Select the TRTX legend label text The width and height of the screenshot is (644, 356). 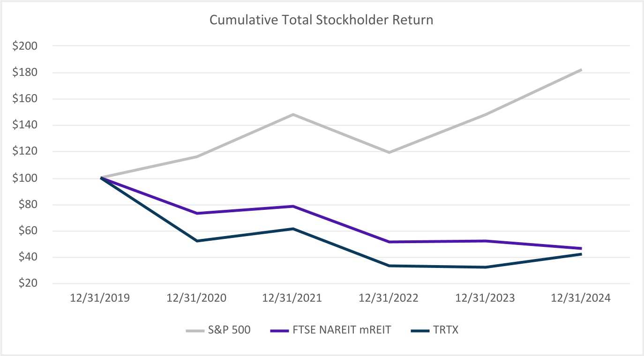(x=446, y=330)
